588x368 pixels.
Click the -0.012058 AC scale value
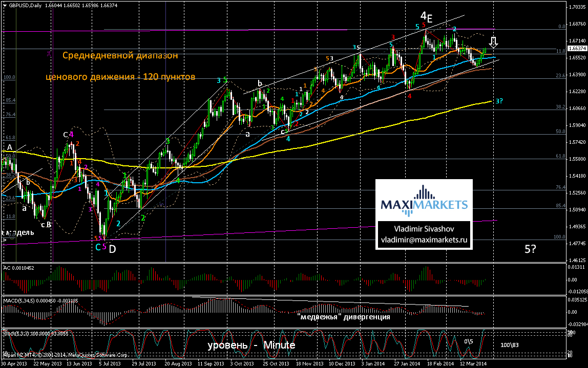tap(578, 292)
